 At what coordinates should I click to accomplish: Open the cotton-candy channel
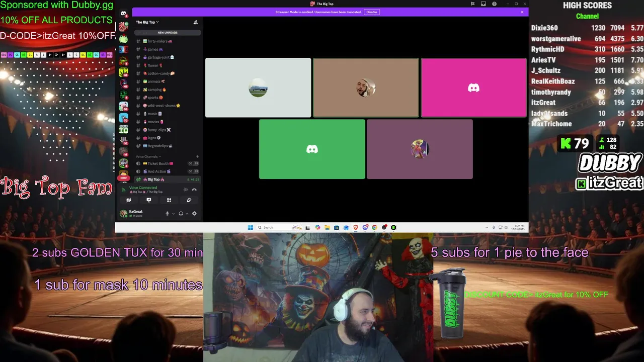pos(167,73)
